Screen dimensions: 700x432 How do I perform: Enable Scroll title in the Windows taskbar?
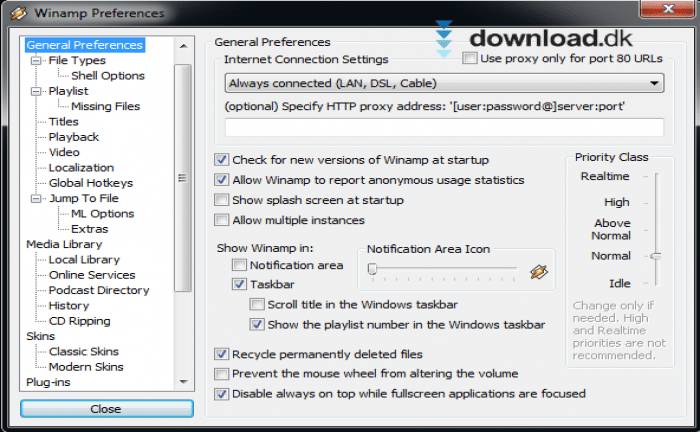coord(257,304)
